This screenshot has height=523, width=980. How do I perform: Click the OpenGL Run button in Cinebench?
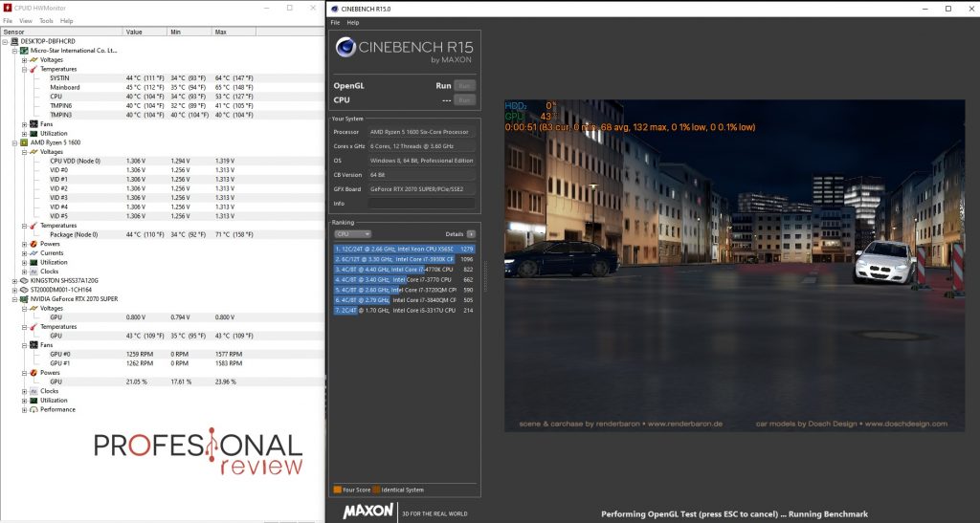pyautogui.click(x=464, y=85)
